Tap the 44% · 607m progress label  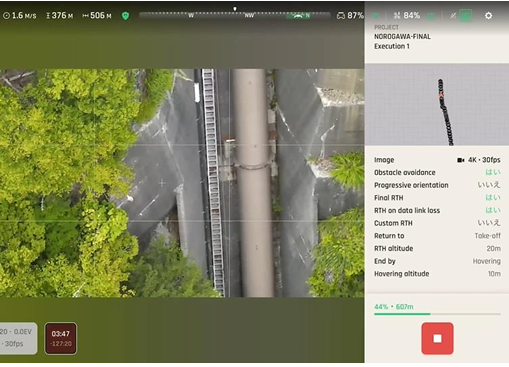(x=394, y=307)
